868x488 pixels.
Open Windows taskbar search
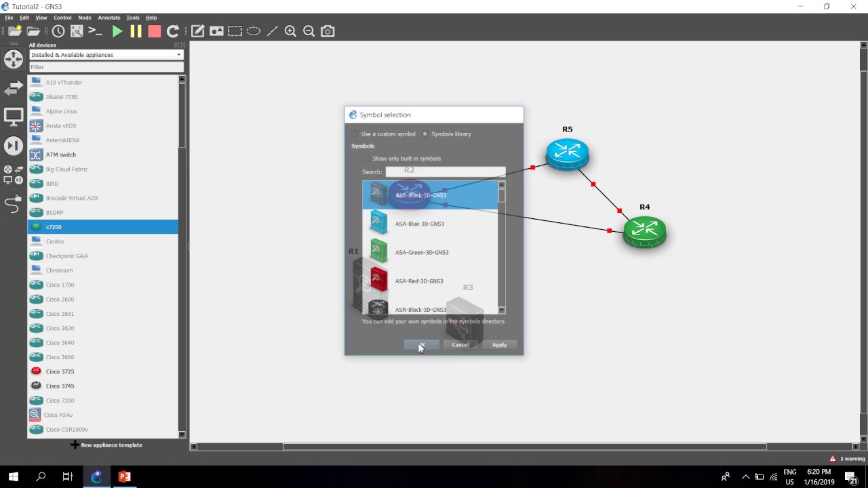[41, 476]
